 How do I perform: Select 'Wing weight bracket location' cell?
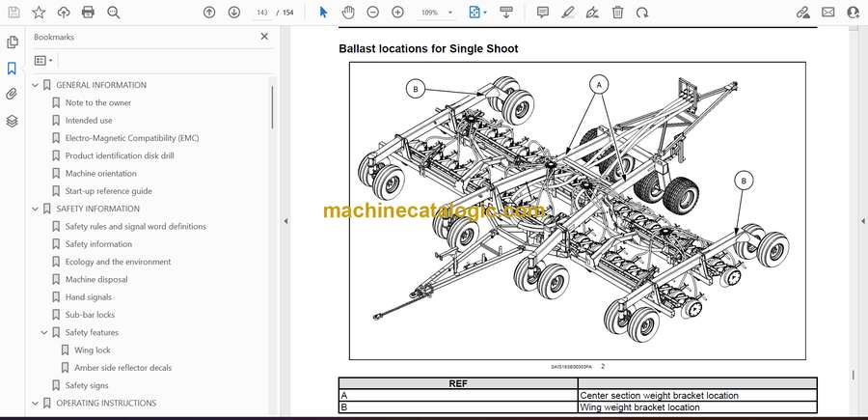tap(697, 407)
